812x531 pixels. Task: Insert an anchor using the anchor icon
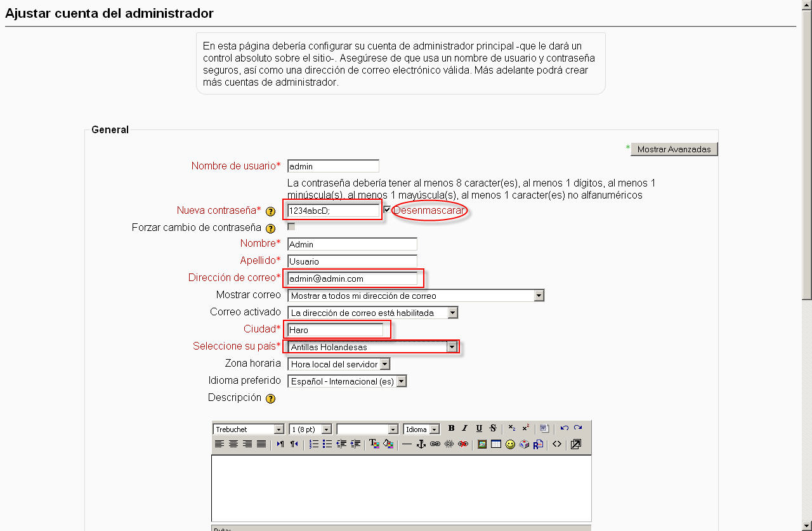click(x=421, y=444)
